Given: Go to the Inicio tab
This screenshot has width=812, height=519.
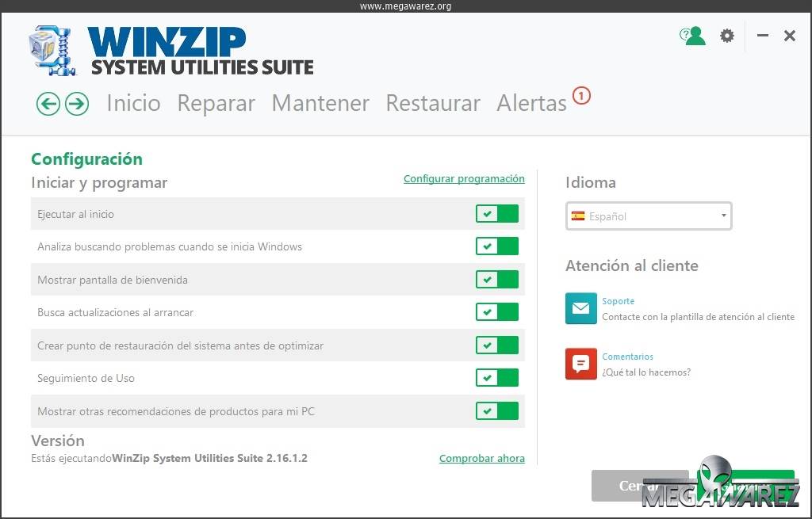Looking at the screenshot, I should (x=133, y=103).
